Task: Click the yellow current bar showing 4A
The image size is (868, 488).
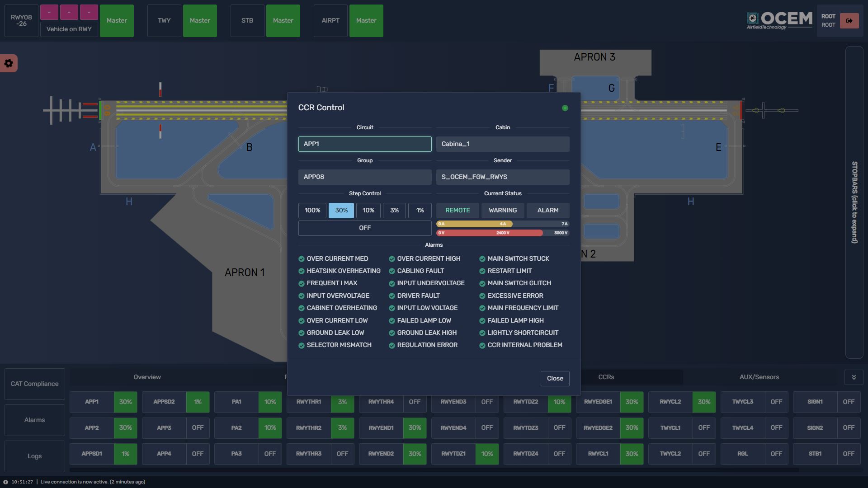Action: tap(475, 224)
